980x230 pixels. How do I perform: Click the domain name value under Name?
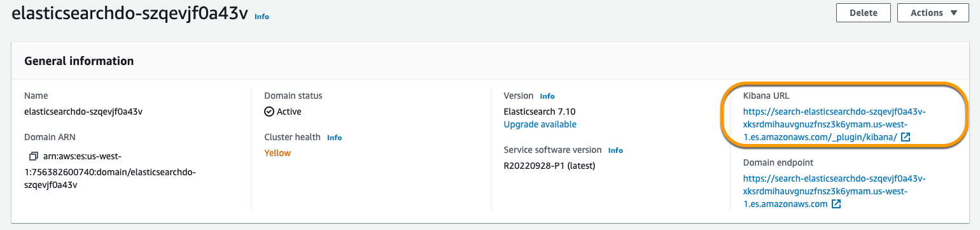coord(83,111)
